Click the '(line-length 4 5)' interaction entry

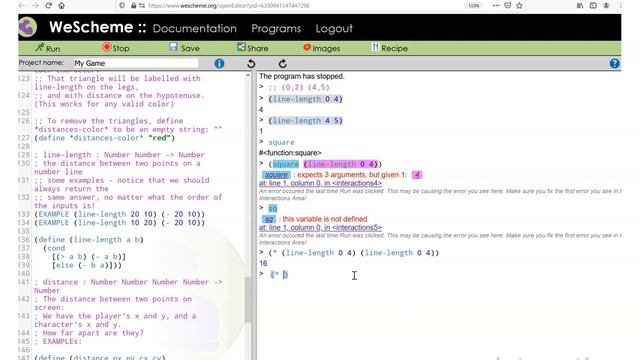pyautogui.click(x=305, y=120)
